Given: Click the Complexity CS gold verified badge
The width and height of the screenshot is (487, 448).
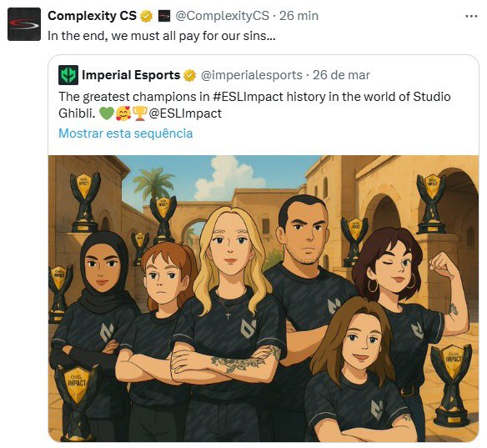Looking at the screenshot, I should 146,16.
